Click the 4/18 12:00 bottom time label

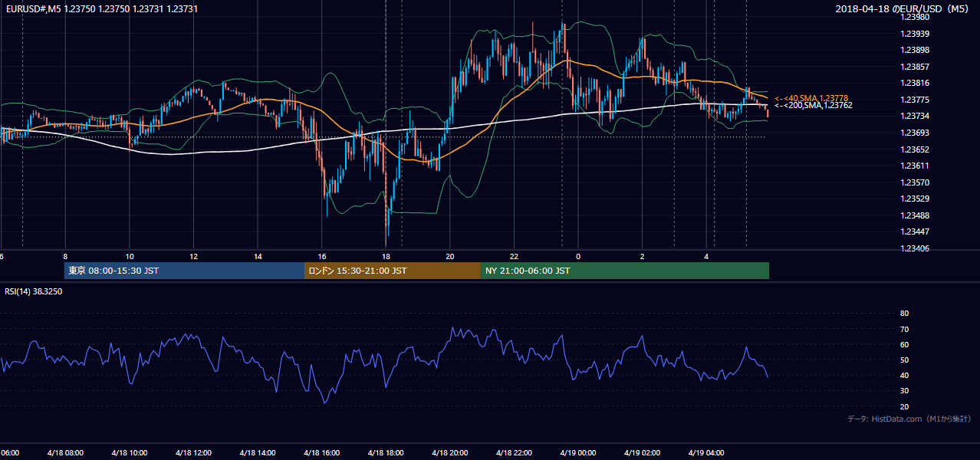(193, 453)
